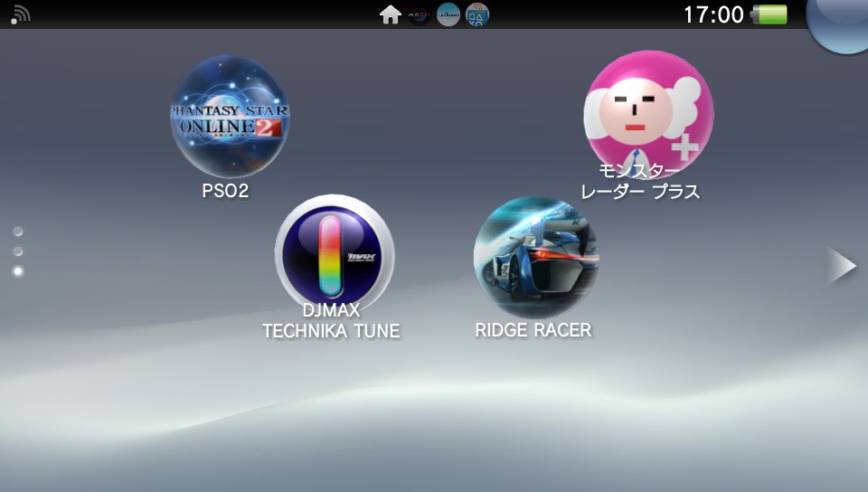Screen dimensions: 868x492
Task: Switch to PlayStation Store shopping bag app
Action: (476, 15)
